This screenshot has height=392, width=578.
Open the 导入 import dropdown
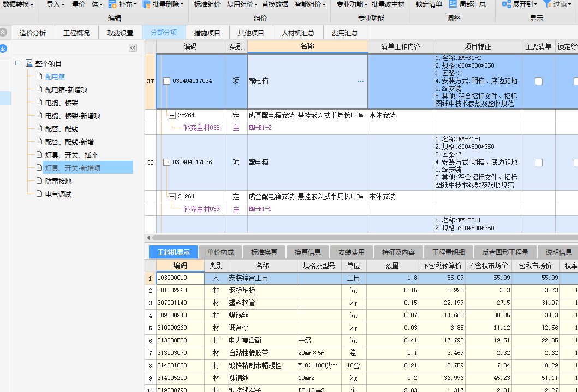pos(56,4)
